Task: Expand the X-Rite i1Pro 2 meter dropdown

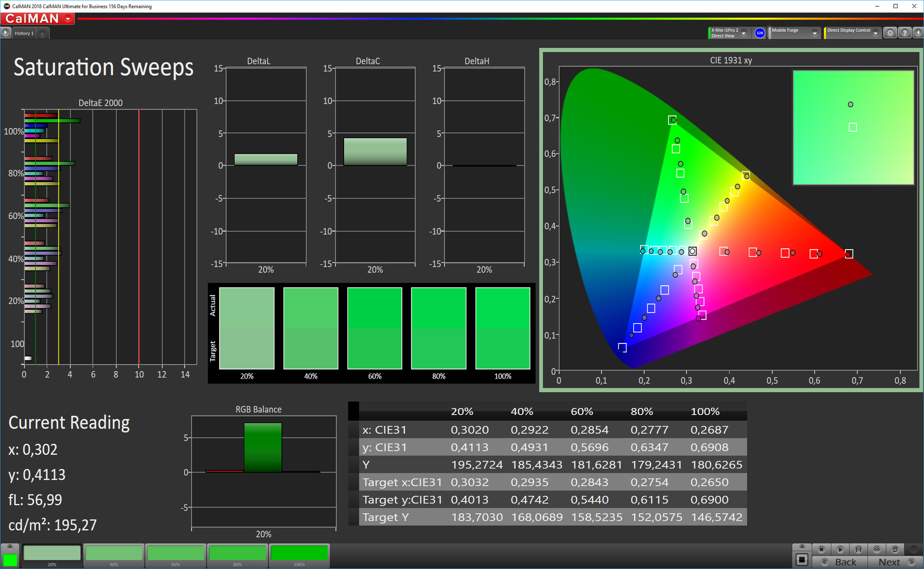Action: pos(744,33)
